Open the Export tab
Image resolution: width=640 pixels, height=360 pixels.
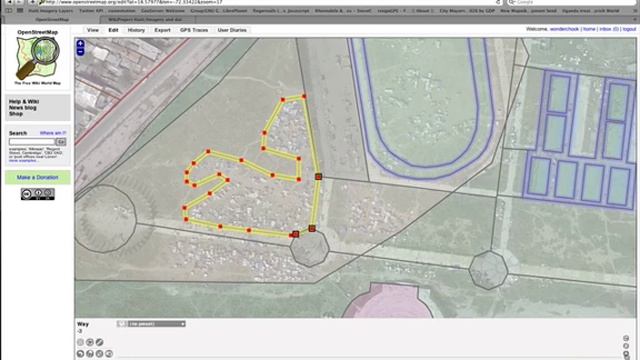[162, 30]
